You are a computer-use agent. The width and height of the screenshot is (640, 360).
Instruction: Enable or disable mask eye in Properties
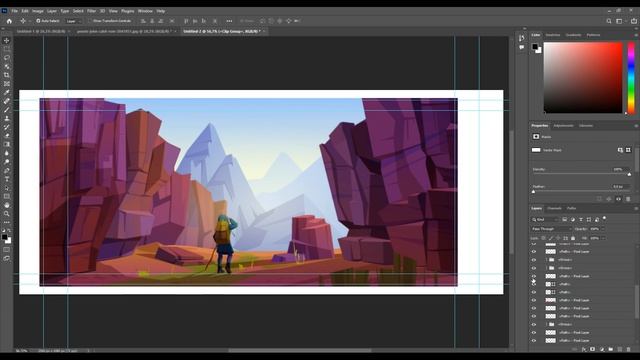618,199
